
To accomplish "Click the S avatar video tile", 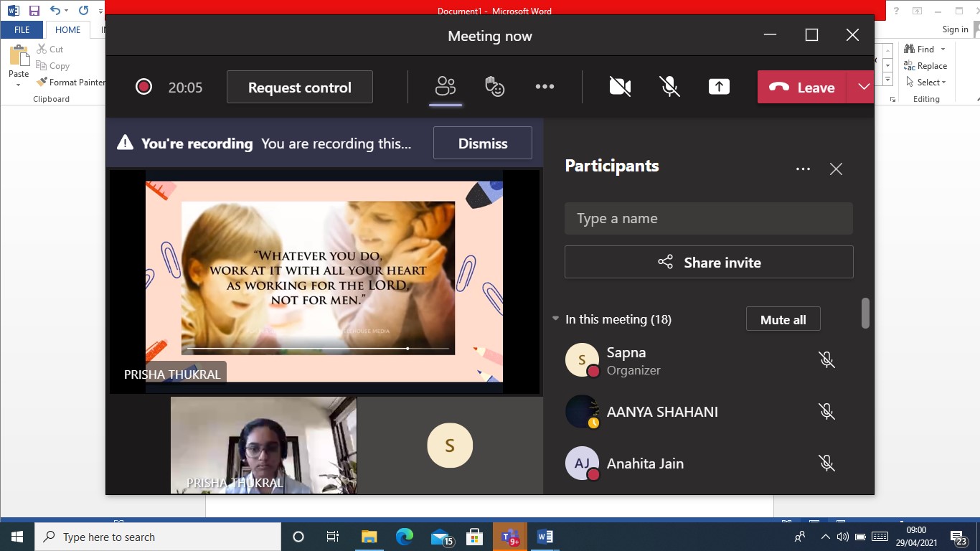I will (x=450, y=445).
